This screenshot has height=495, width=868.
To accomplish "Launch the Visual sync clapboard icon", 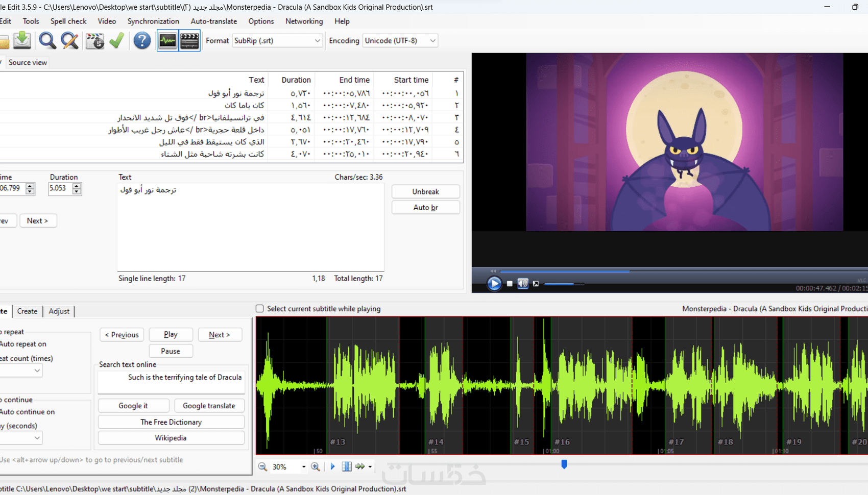I will pos(94,40).
